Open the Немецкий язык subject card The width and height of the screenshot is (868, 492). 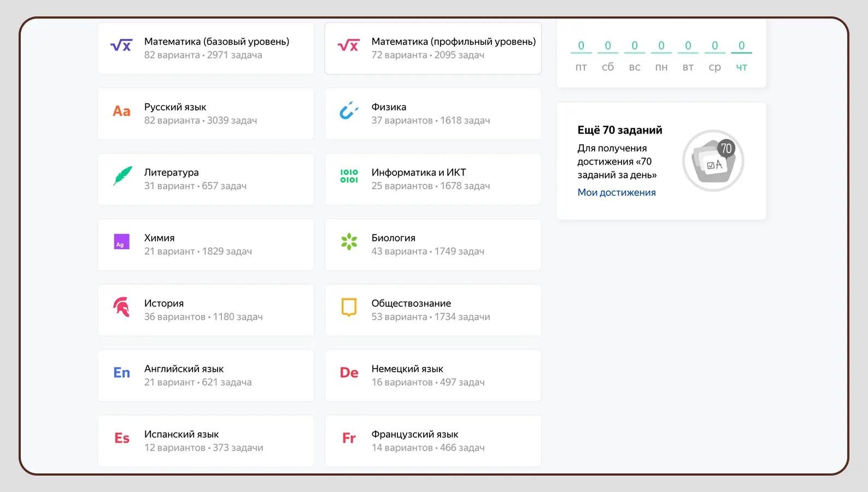click(x=433, y=376)
